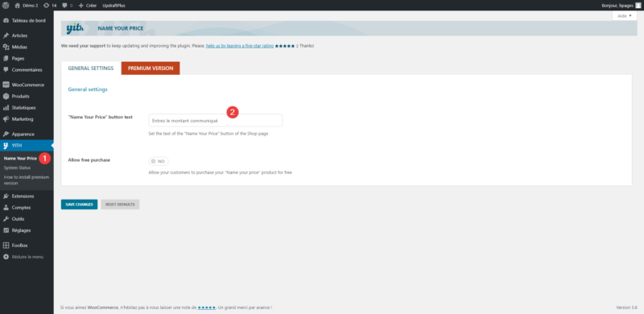Screen dimensions: 644x314
Task: Click the Outils wrench icon
Action: pos(6,219)
